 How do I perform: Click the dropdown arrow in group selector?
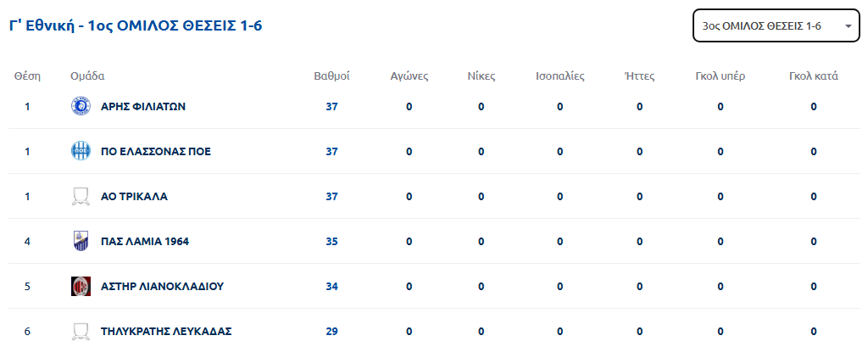848,26
